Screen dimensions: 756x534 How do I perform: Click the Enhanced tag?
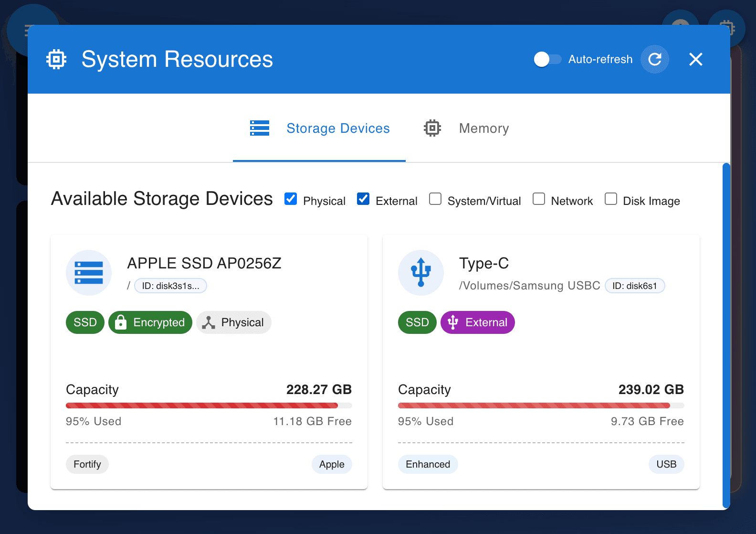tap(428, 464)
